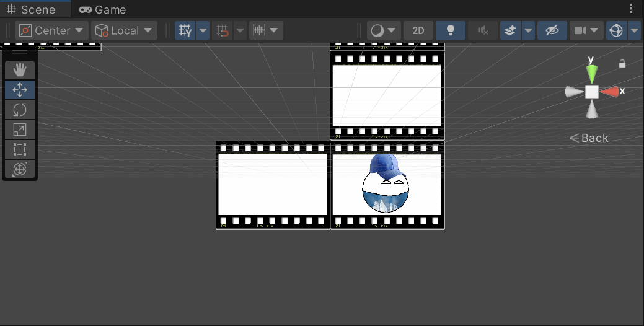Screen dimensions: 644x326
Task: Select the Rotate tool
Action: point(20,110)
